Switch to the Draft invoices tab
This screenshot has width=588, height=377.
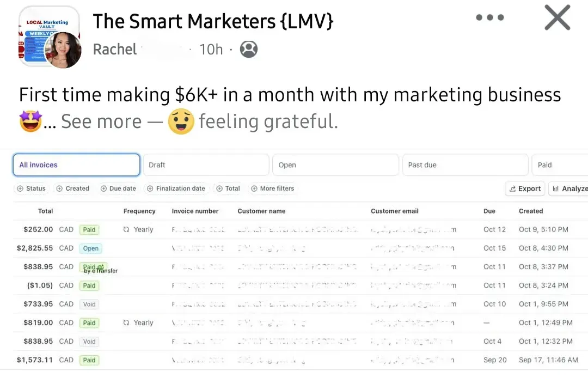[206, 165]
